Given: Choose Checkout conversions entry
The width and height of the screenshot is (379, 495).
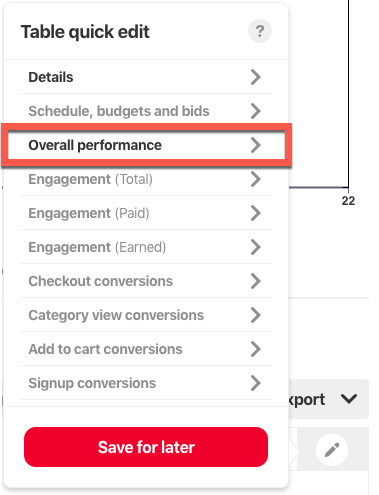Looking at the screenshot, I should [146, 281].
